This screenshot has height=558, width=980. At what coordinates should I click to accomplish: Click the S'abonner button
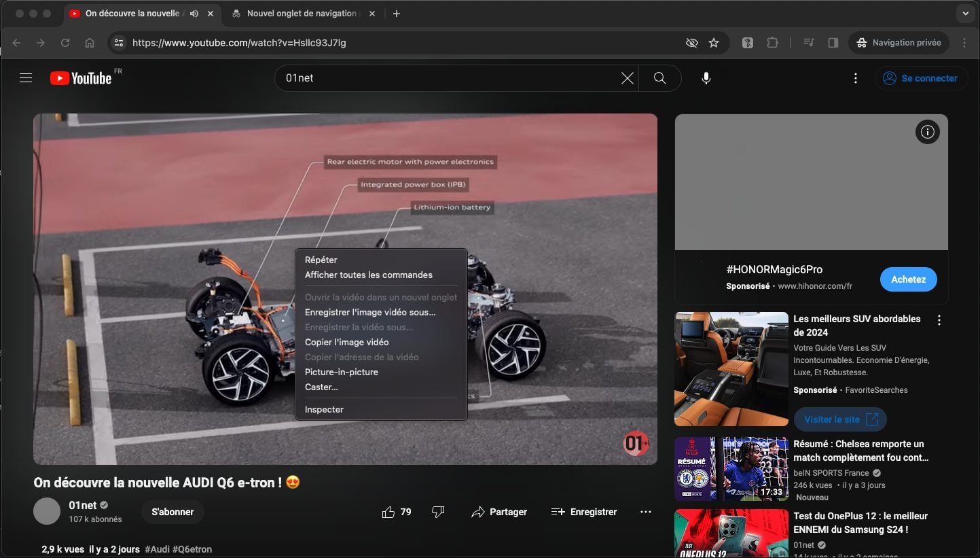click(173, 512)
